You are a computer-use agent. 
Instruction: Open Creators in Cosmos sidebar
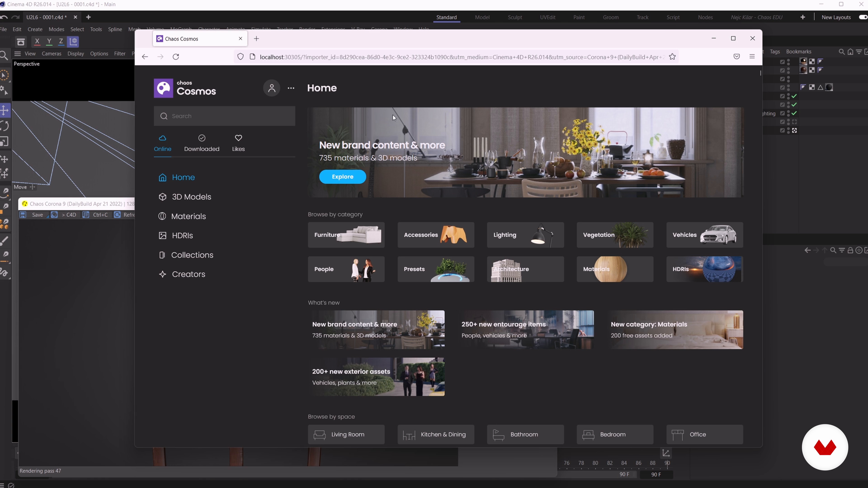coord(182,274)
